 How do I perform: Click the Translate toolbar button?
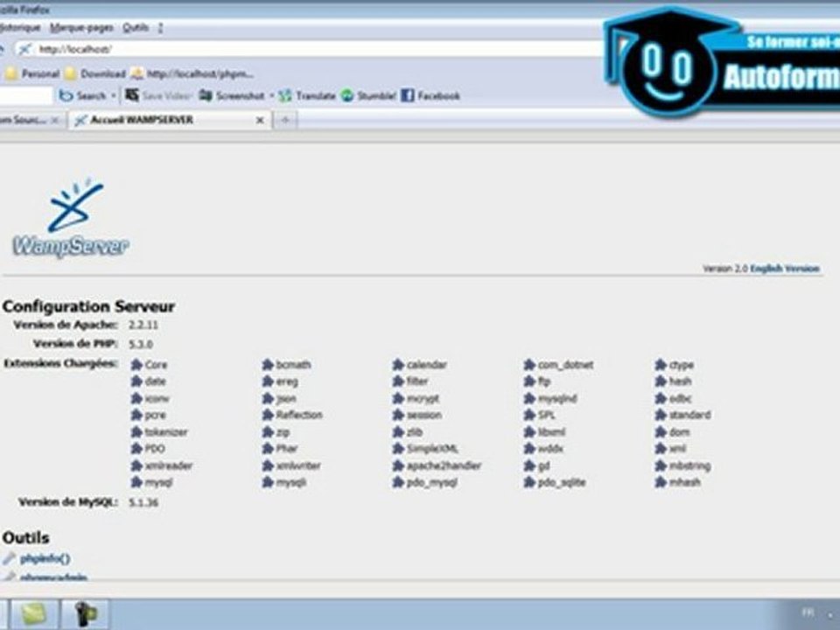coord(307,96)
